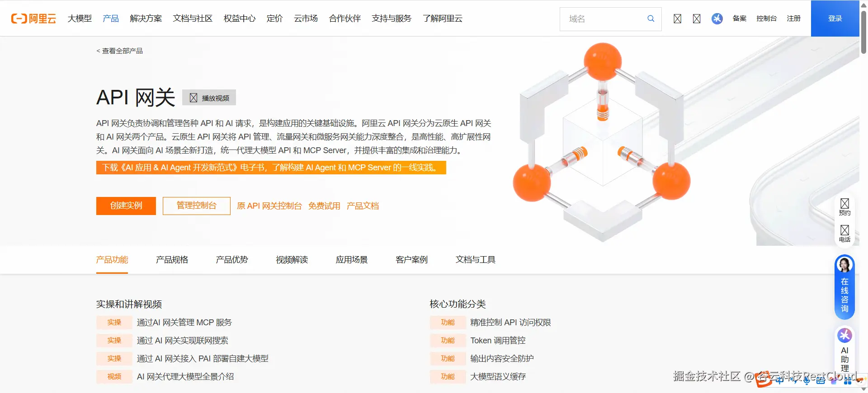Click the 核心功能分类 heading
The image size is (868, 393).
(x=458, y=304)
